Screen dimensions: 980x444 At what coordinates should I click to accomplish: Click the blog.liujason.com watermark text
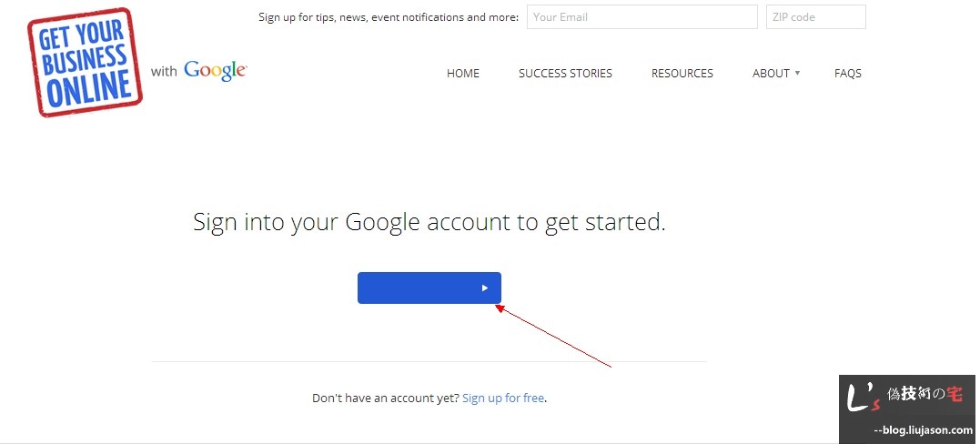922,430
